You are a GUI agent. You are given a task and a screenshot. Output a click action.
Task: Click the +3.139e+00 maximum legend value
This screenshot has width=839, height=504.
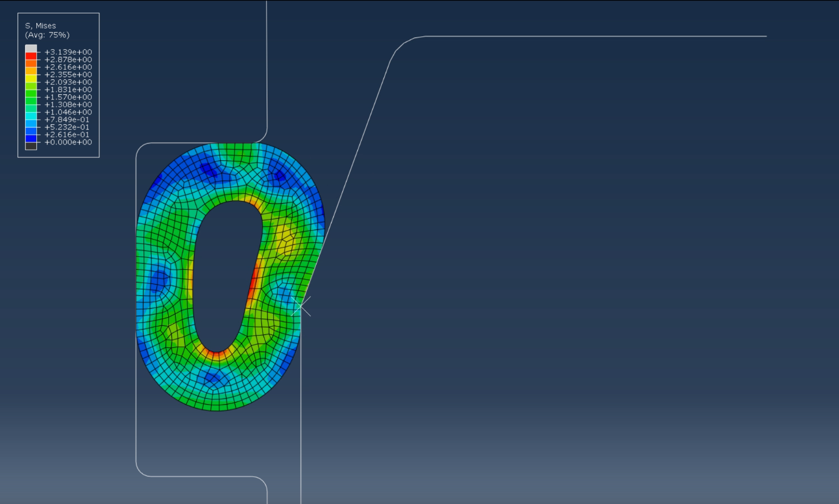pos(68,52)
